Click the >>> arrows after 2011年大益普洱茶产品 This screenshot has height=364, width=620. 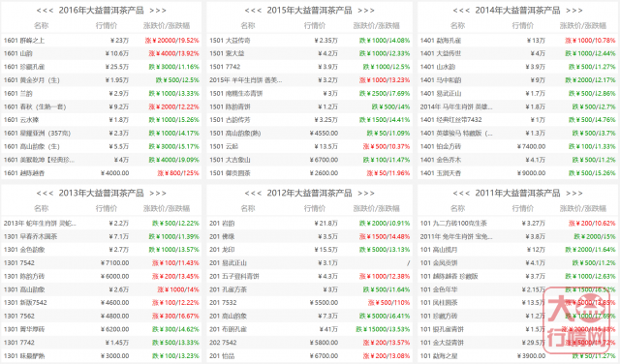(574, 194)
